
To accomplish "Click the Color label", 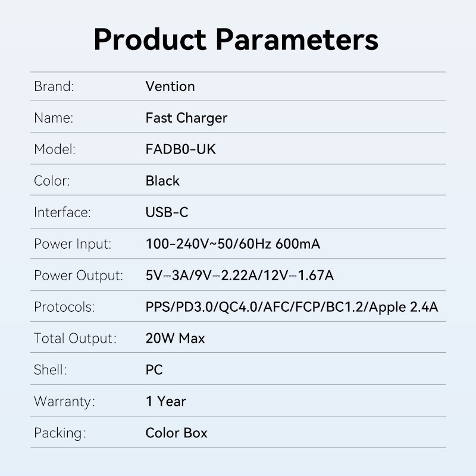I will [x=52, y=181].
